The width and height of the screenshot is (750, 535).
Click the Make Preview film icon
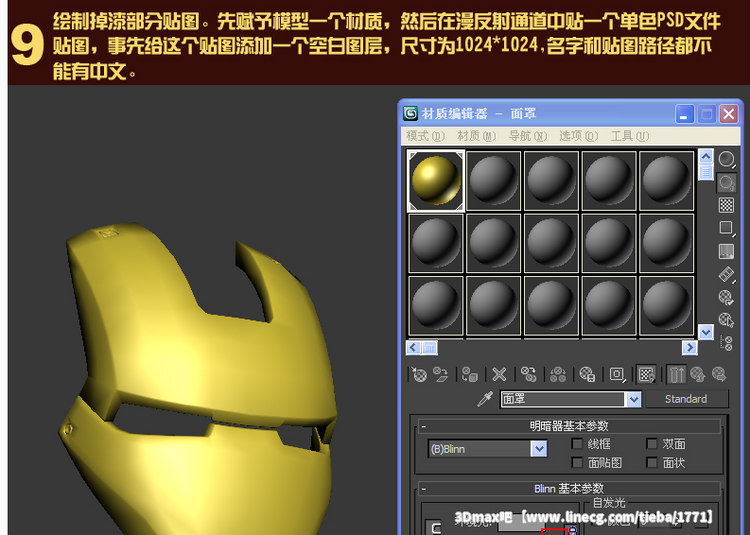[x=727, y=274]
